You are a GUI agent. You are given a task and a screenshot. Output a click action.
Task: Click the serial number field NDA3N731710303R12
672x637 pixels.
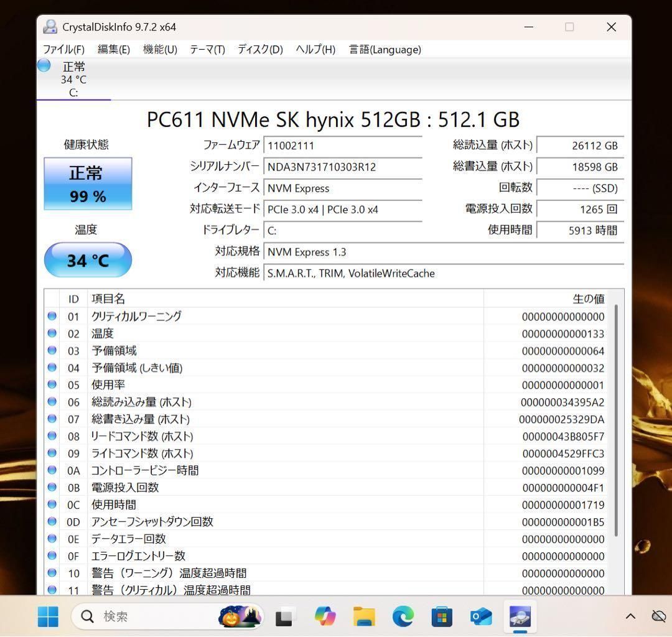342,167
